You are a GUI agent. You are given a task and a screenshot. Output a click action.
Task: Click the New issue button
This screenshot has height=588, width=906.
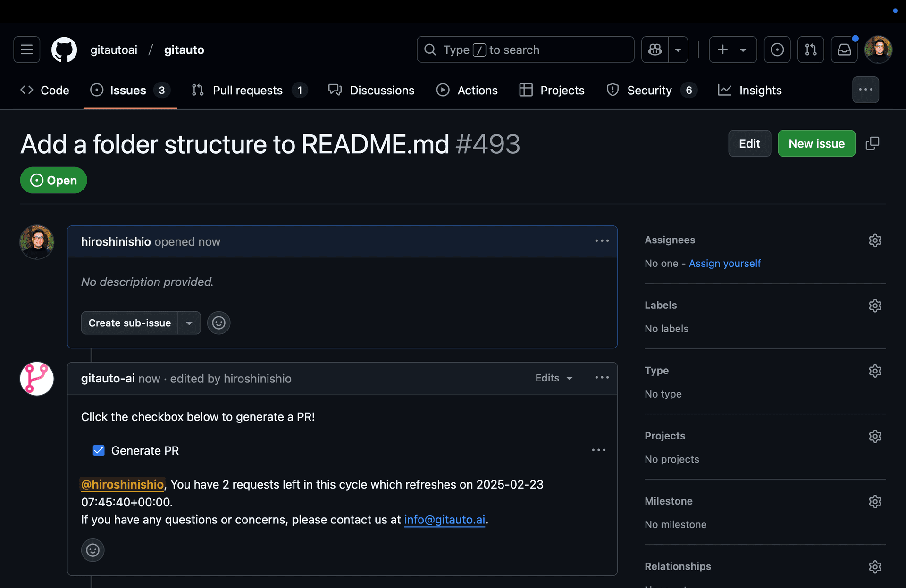[x=816, y=143]
